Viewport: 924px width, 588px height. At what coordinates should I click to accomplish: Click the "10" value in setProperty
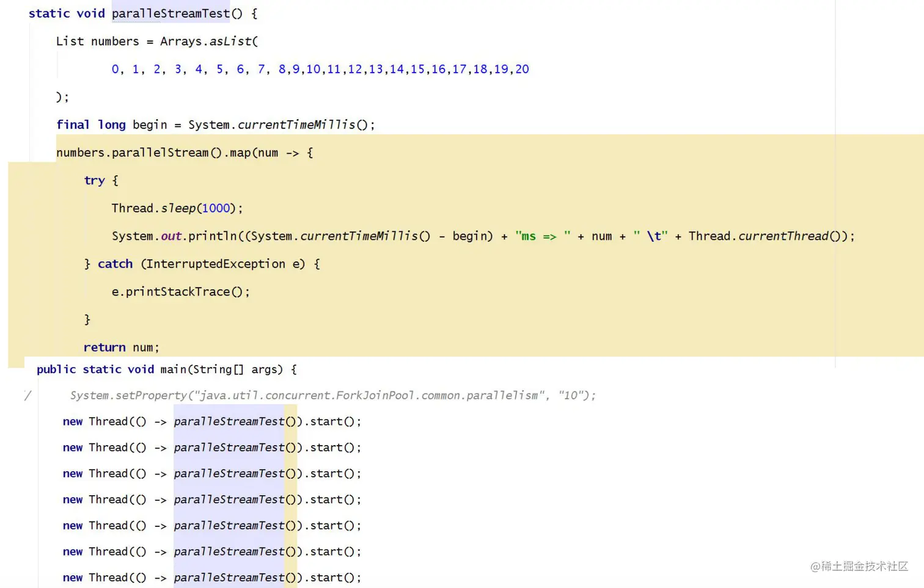(571, 396)
